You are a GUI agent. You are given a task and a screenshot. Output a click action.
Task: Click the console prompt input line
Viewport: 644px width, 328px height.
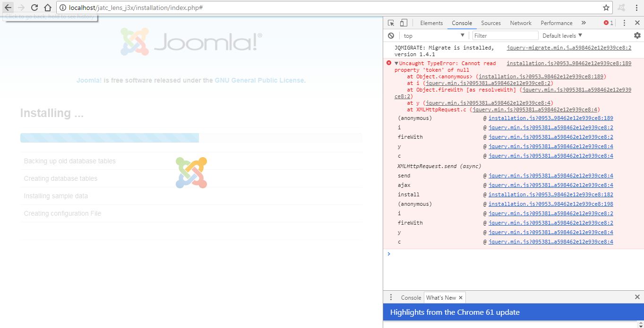pos(515,254)
